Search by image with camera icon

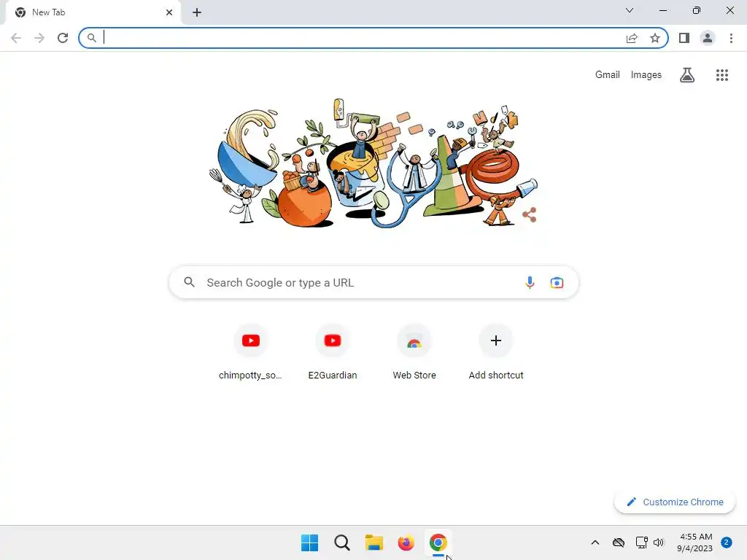pyautogui.click(x=557, y=282)
